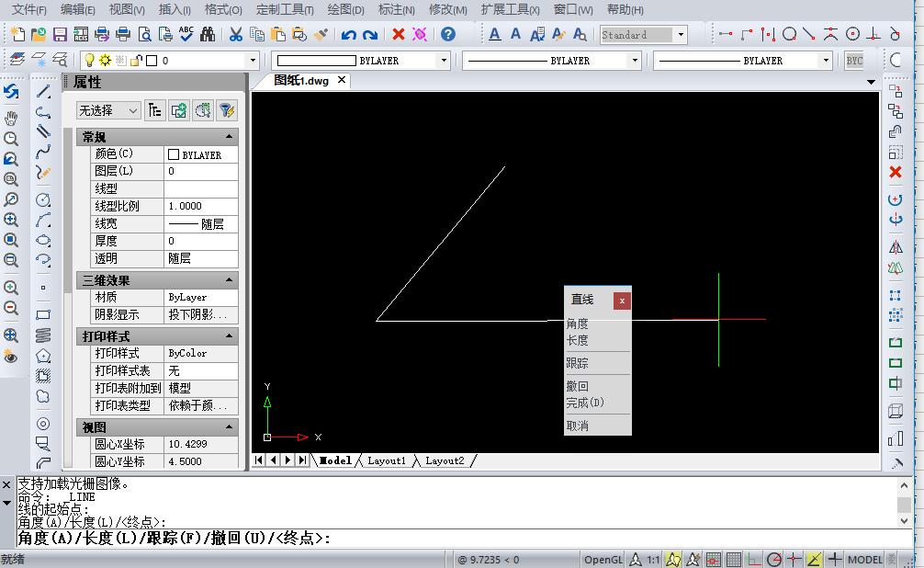Toggle layer lock padlock icon

[x=136, y=60]
